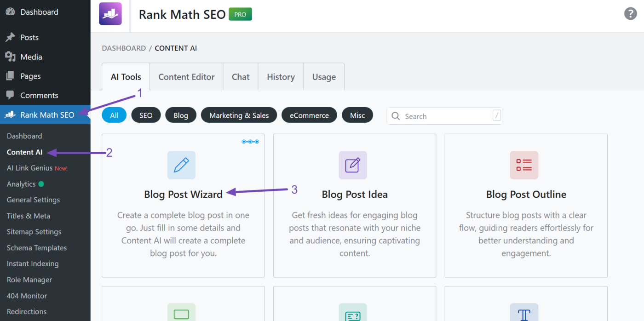Open the Blog Post Outline title
Screen dimensions: 644x321
tap(526, 195)
